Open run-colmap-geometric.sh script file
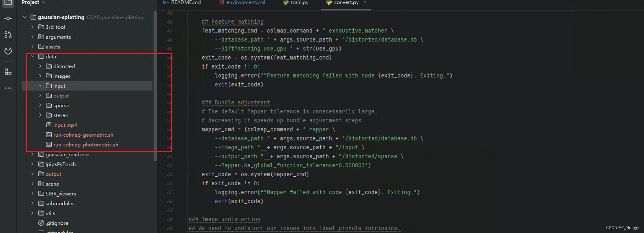This screenshot has height=233, width=644. click(x=83, y=135)
